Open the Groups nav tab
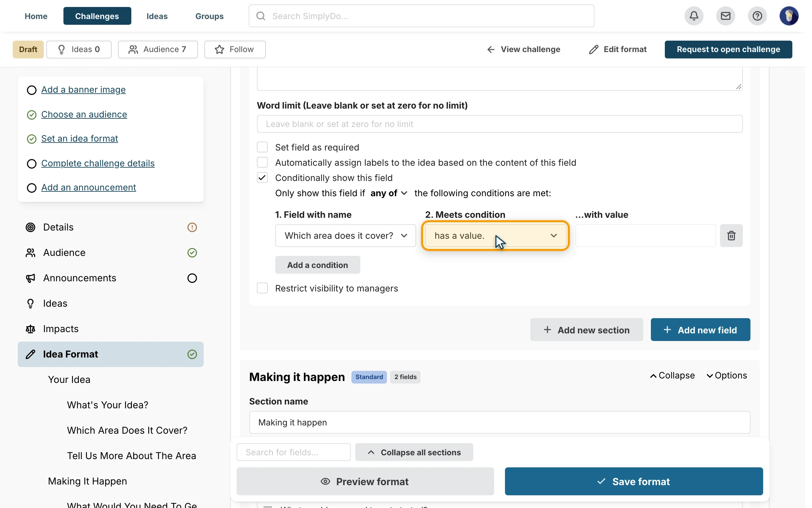The width and height of the screenshot is (812, 508). pos(209,16)
